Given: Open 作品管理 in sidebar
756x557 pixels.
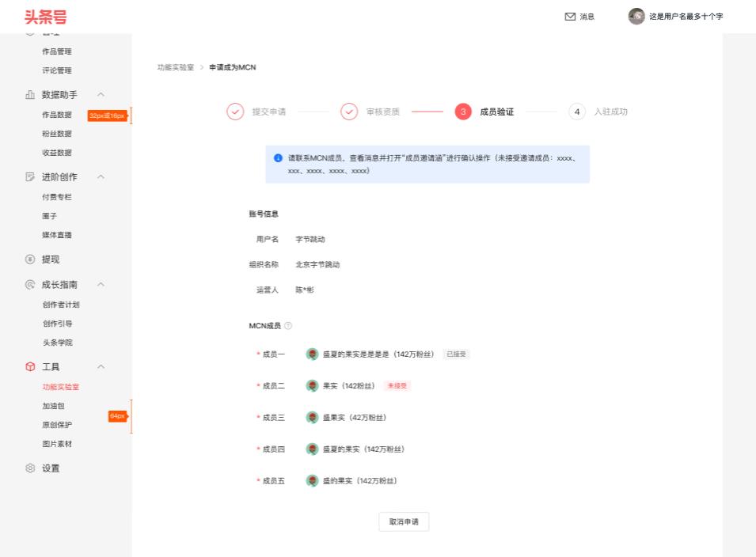Looking at the screenshot, I should [x=57, y=52].
